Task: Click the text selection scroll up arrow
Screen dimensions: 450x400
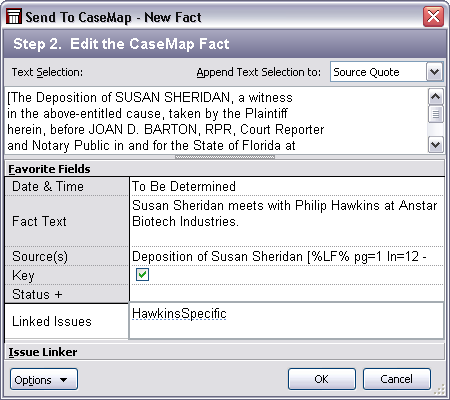Action: tap(435, 97)
